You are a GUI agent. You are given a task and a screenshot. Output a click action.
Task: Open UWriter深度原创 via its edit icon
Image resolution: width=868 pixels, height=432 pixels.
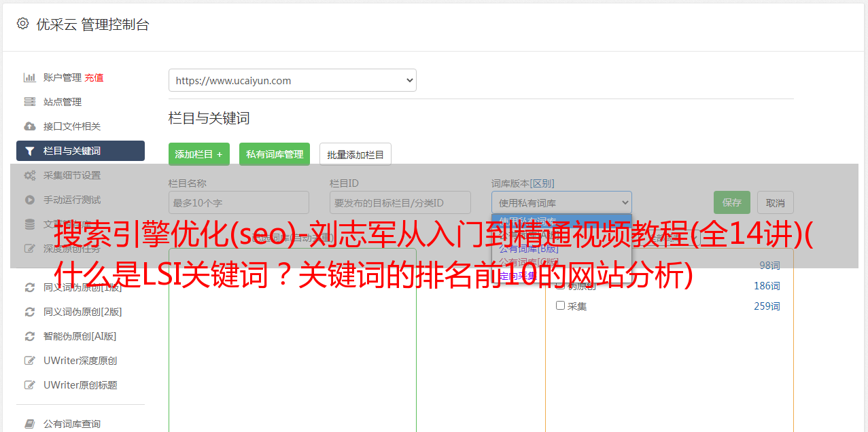coord(30,361)
